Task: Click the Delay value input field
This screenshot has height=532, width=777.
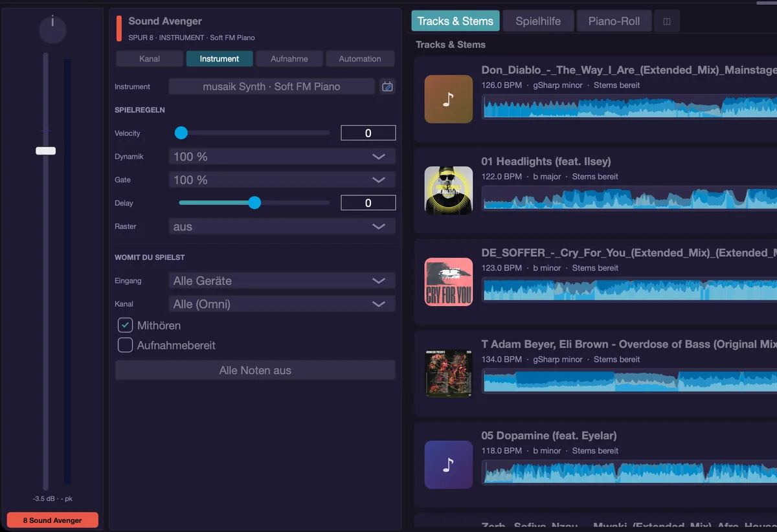Action: tap(368, 203)
